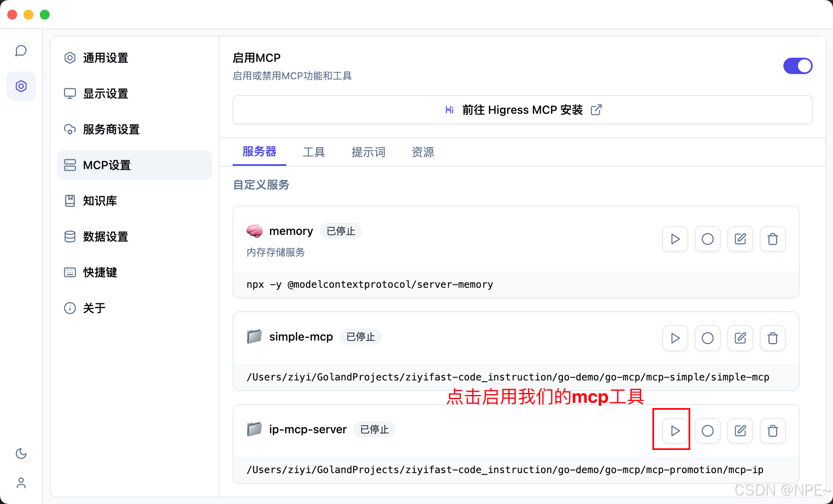Viewport: 833px width, 504px height.
Task: Switch to the 工具 tab
Action: pyautogui.click(x=314, y=152)
